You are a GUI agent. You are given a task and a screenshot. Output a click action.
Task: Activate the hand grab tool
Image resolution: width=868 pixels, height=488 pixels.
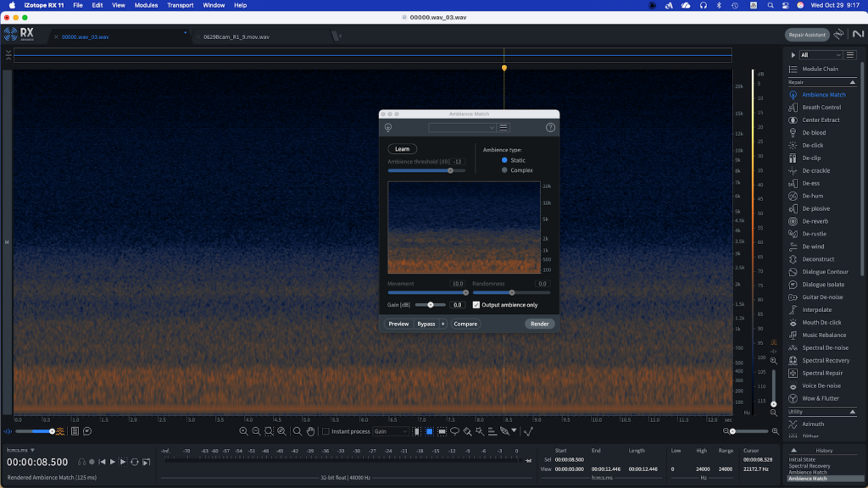click(309, 431)
